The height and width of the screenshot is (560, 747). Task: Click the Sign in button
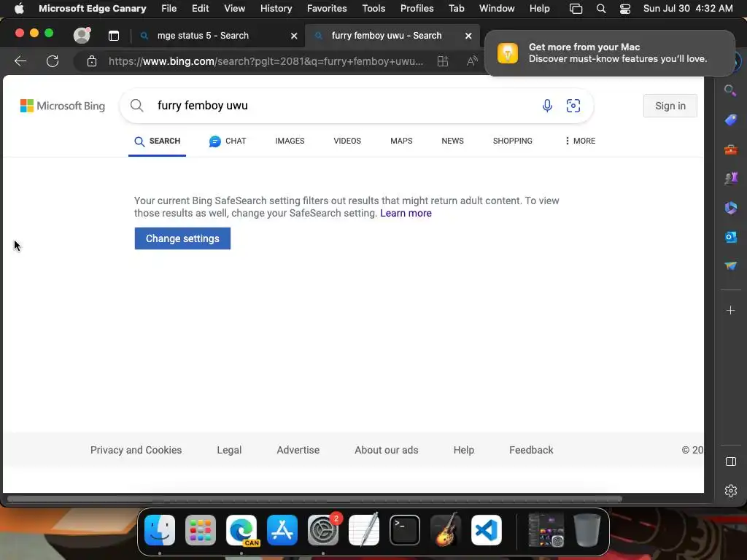tap(670, 106)
